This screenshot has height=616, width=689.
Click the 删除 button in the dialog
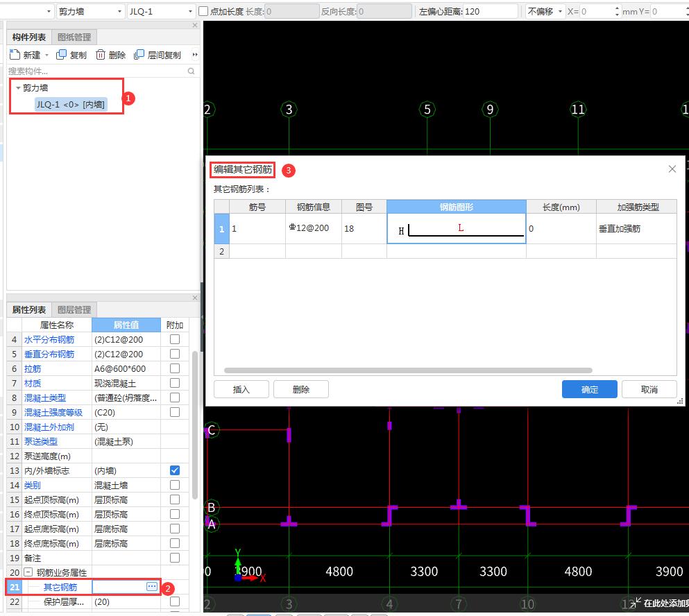[301, 389]
